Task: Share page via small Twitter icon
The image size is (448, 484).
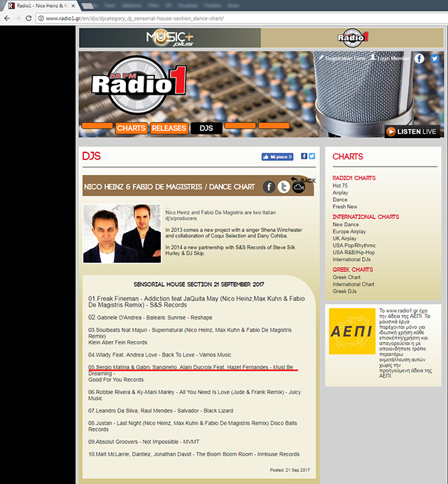Action: coord(312,156)
